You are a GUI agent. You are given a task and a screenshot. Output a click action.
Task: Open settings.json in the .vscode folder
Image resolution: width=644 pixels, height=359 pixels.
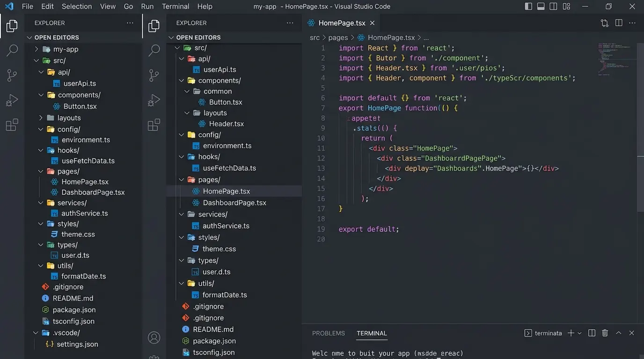click(x=77, y=344)
